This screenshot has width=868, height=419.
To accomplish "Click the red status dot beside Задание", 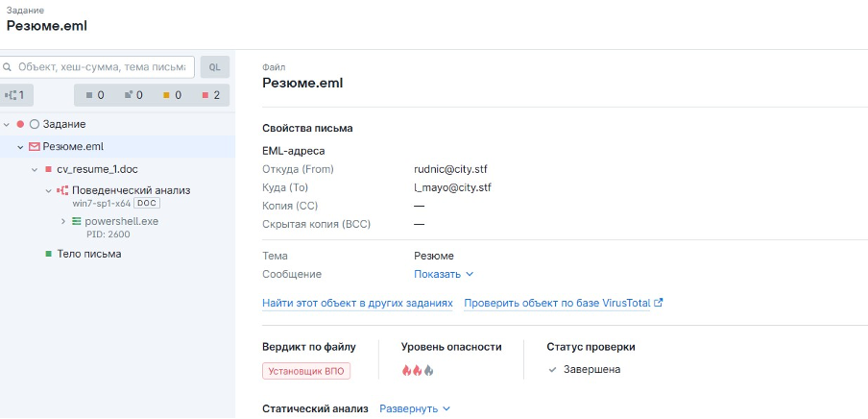I will click(x=20, y=124).
